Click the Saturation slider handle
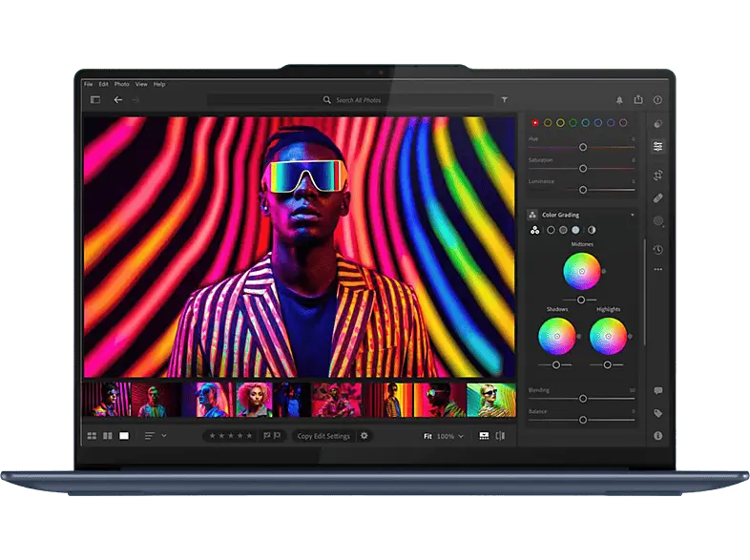This screenshot has height=560, width=750. coord(582,167)
